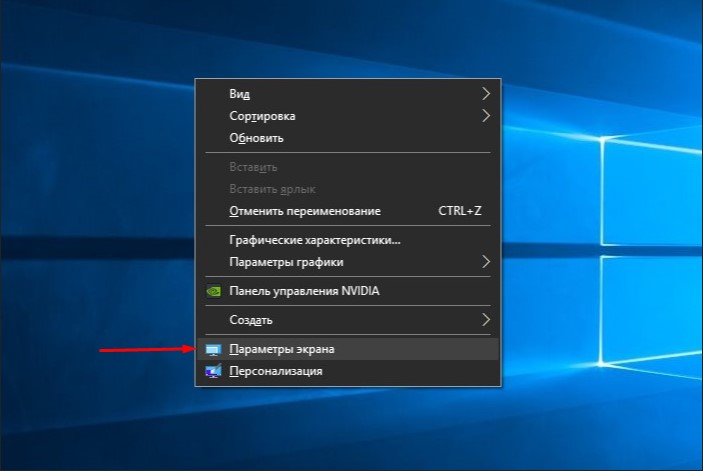Open Графические характеристики… entry
Image resolution: width=703 pixels, height=471 pixels.
pyautogui.click(x=348, y=240)
